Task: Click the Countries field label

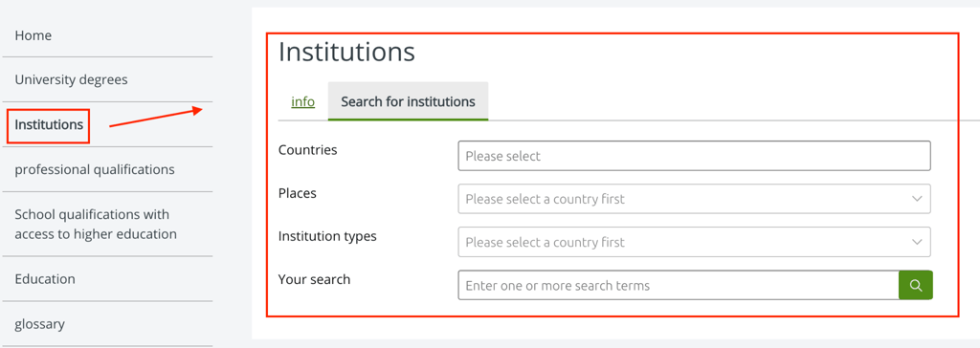Action: coord(307,150)
